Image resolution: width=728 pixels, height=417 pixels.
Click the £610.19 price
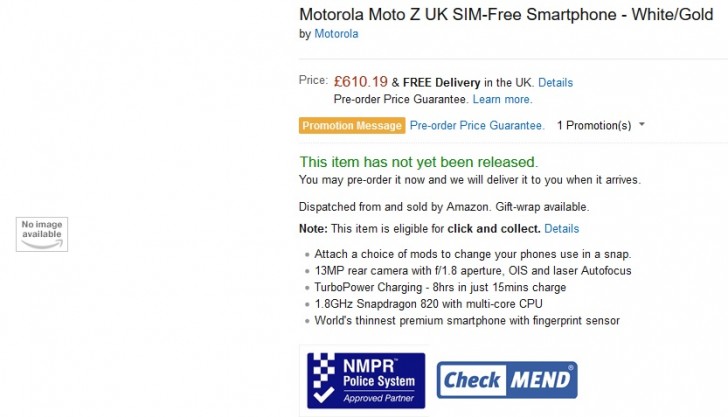(x=360, y=82)
